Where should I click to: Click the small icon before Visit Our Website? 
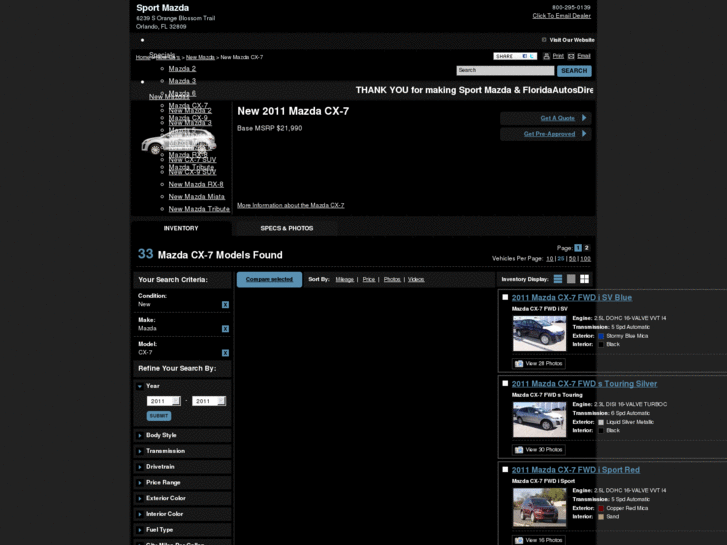pos(544,40)
